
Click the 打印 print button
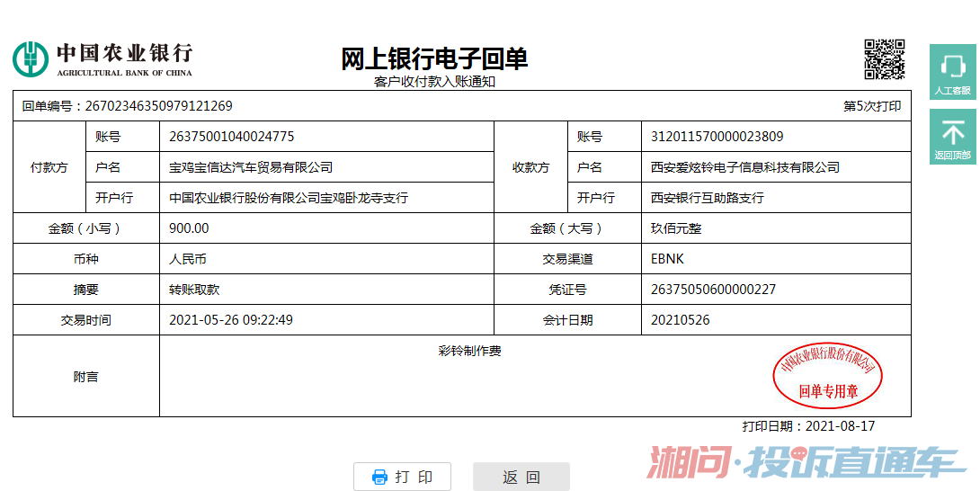pyautogui.click(x=402, y=477)
